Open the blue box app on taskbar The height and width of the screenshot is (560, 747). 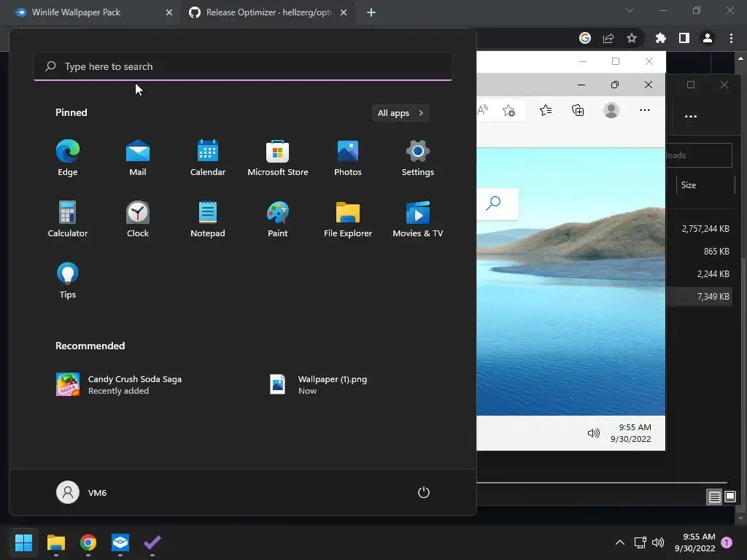pos(120,542)
